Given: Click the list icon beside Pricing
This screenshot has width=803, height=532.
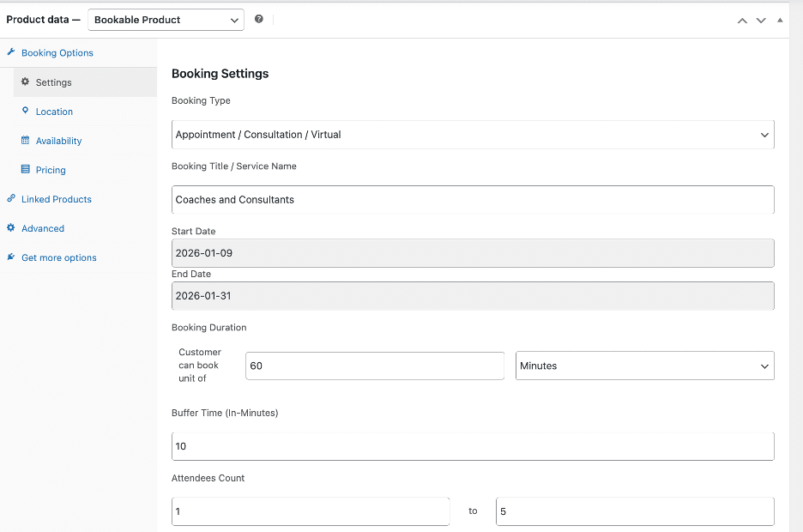Looking at the screenshot, I should click(x=25, y=169).
